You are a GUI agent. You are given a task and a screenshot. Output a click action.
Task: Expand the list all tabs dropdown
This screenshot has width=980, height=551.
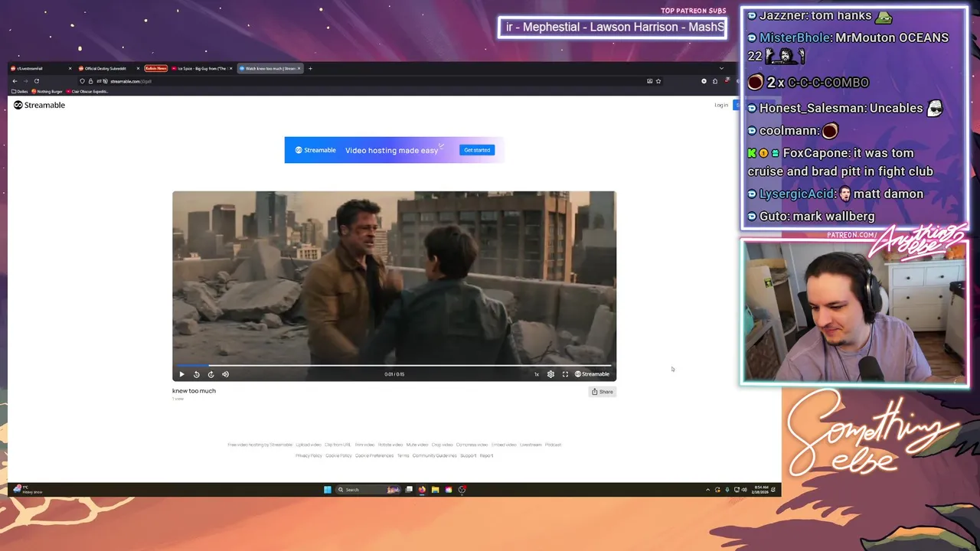(721, 68)
